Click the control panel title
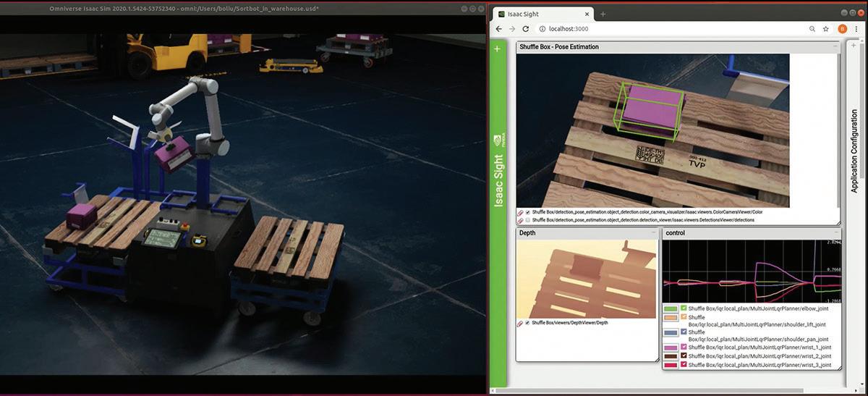This screenshot has height=396, width=868. pos(675,233)
